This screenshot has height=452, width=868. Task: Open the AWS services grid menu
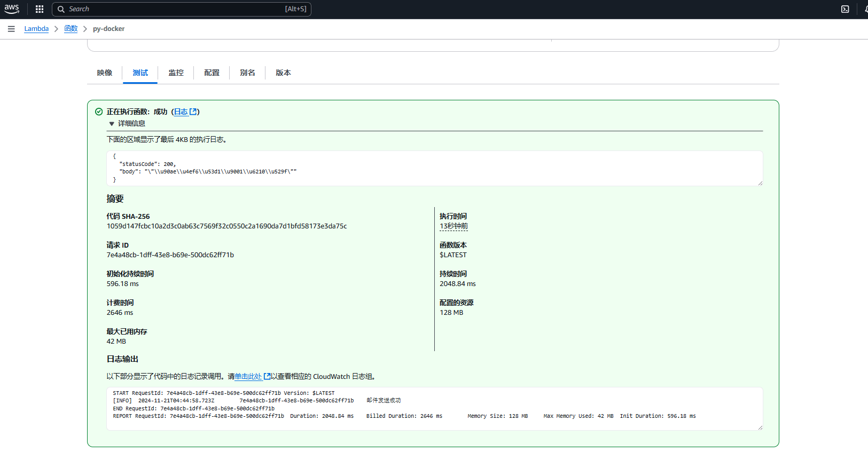(x=40, y=9)
